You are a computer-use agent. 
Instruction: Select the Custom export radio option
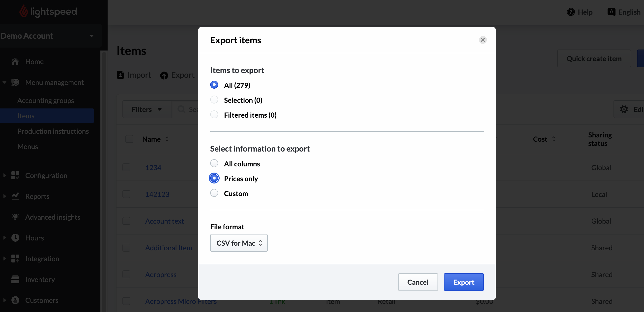coord(214,193)
